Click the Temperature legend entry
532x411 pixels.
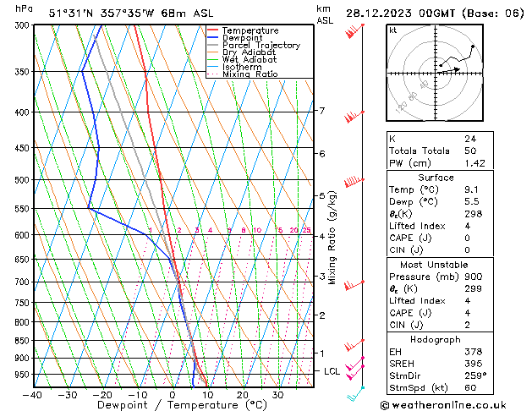click(243, 30)
